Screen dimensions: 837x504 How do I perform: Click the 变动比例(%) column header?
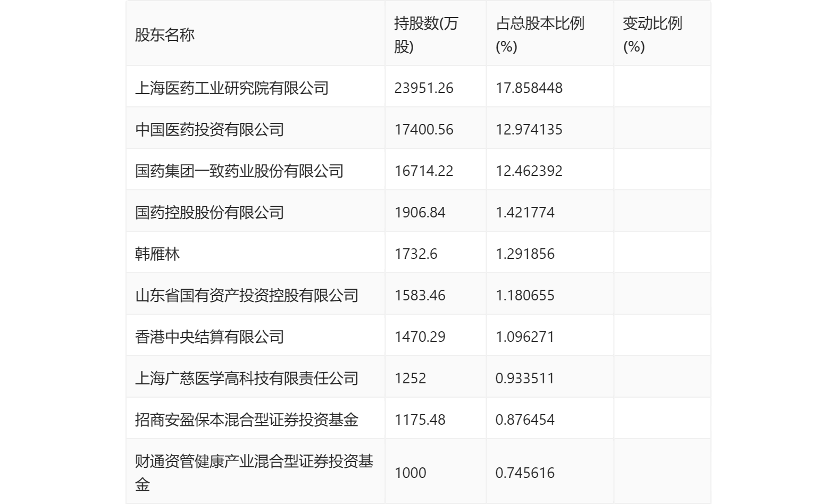tap(652, 35)
